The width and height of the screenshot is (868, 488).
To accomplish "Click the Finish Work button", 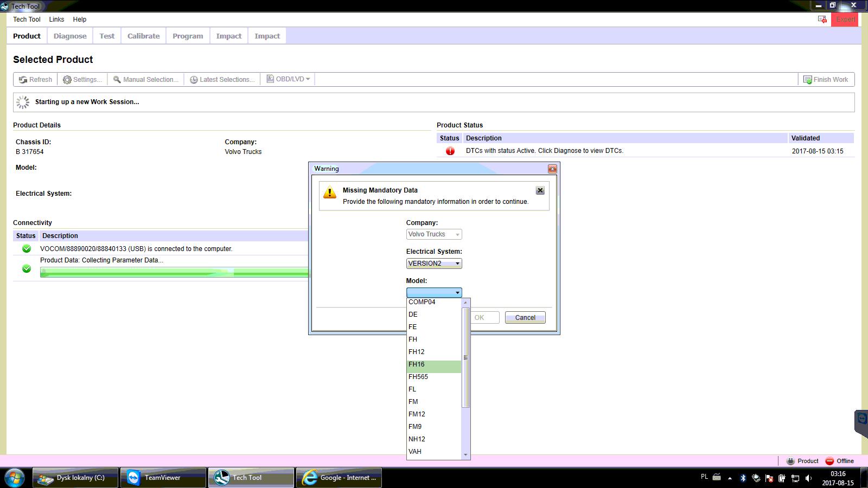I will pyautogui.click(x=826, y=79).
